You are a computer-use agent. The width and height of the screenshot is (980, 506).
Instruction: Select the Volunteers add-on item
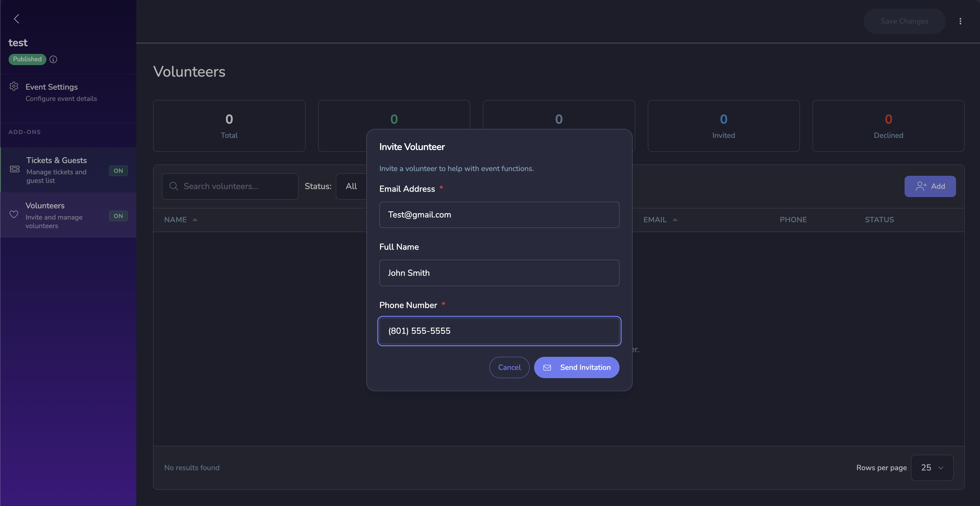[45, 206]
